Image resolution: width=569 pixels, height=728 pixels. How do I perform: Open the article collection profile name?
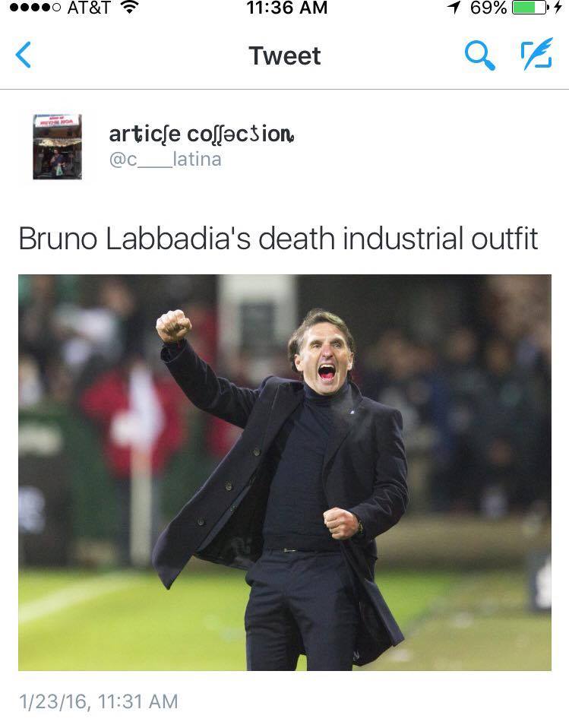point(201,135)
